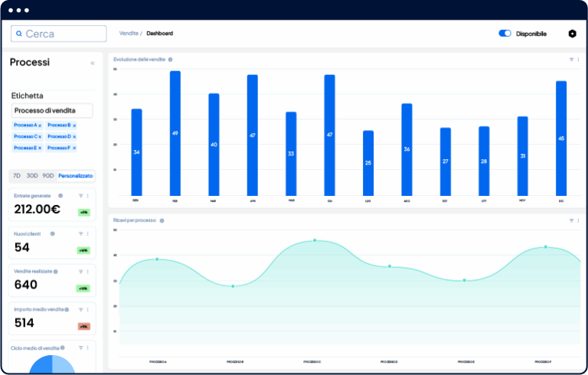Click the bar with value 31
The width and height of the screenshot is (588, 375).
click(523, 156)
